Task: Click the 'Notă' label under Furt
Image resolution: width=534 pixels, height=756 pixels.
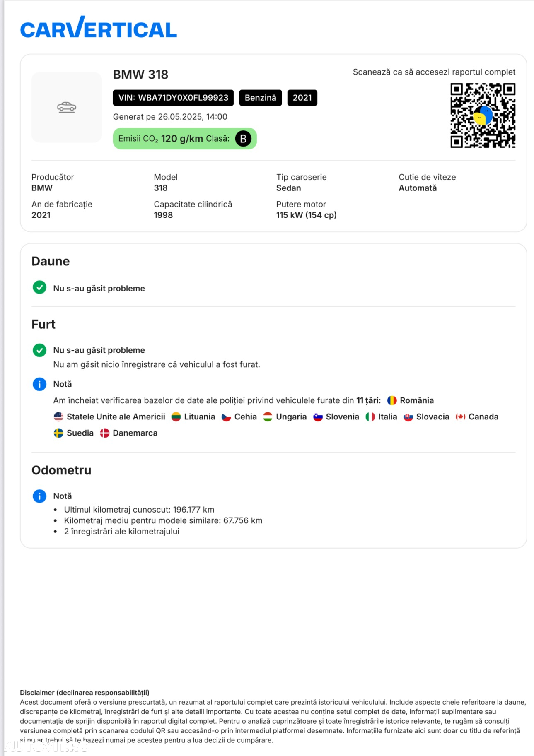Action: coord(63,384)
